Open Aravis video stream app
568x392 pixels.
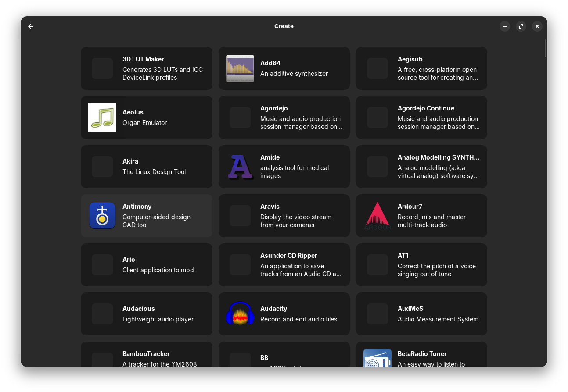tap(284, 216)
